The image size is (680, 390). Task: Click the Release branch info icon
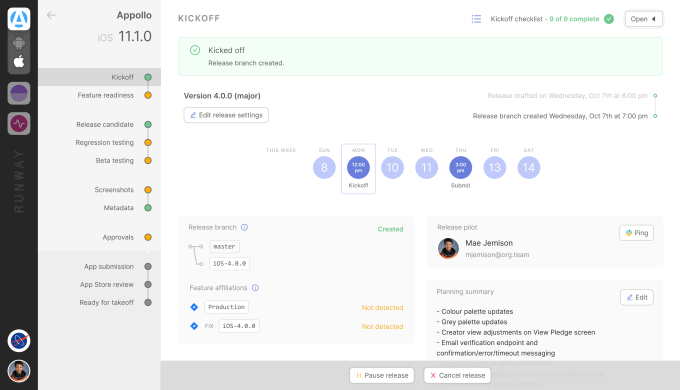point(245,227)
